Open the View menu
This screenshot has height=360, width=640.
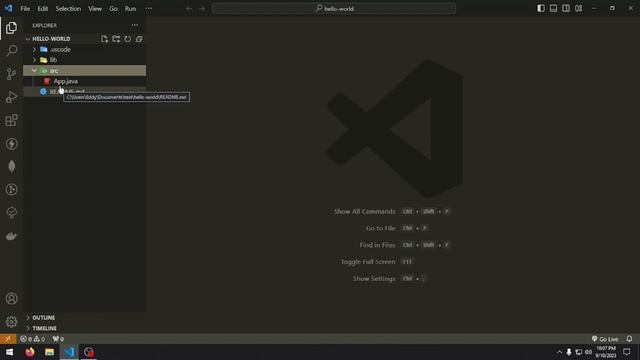95,9
